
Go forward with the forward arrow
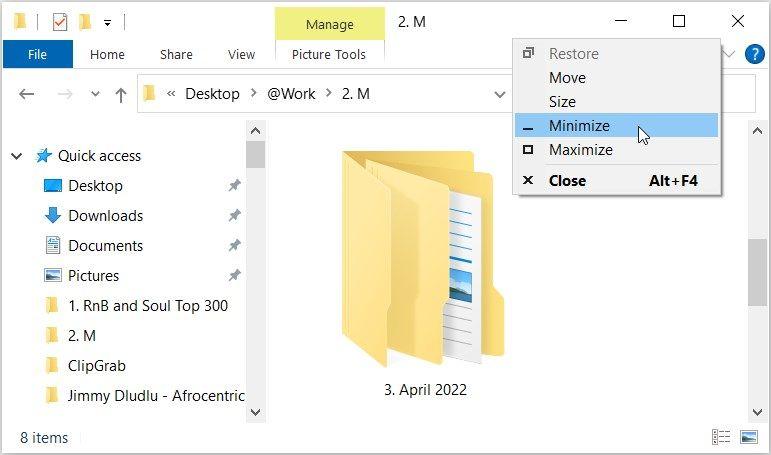point(64,94)
